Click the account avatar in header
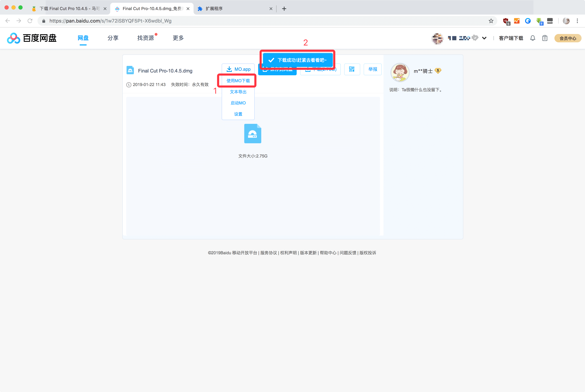 point(437,38)
